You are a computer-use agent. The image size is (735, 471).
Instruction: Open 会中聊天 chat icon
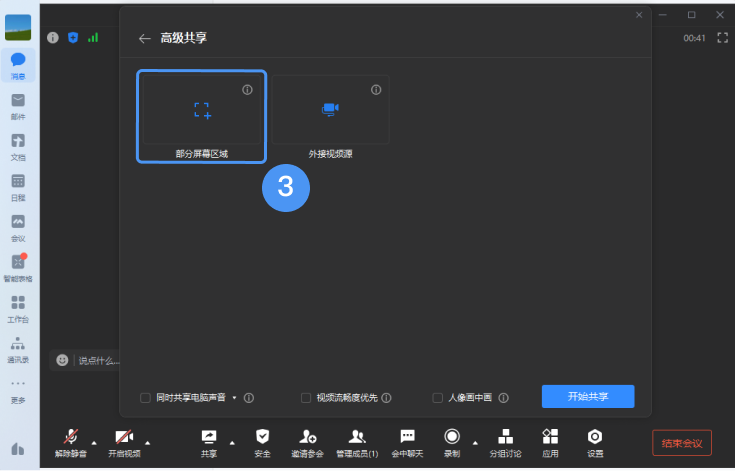(407, 443)
